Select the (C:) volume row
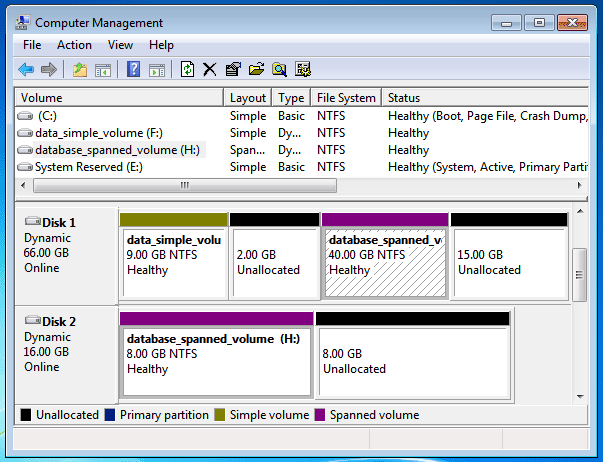The height and width of the screenshot is (462, 603). 302,116
